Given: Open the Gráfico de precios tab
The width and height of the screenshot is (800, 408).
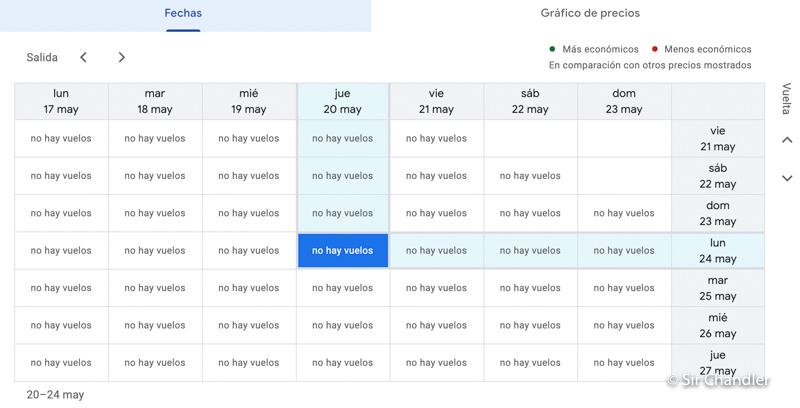Looking at the screenshot, I should point(590,14).
